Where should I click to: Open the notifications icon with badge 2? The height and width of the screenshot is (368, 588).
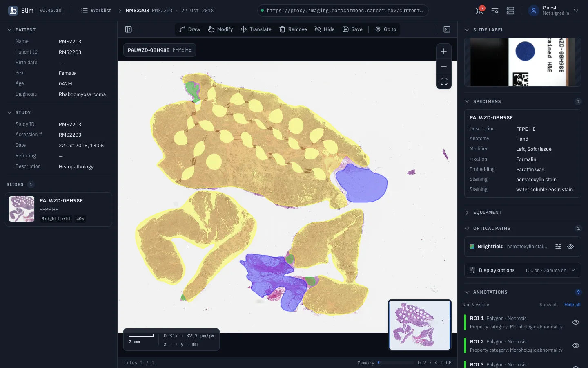pyautogui.click(x=479, y=11)
